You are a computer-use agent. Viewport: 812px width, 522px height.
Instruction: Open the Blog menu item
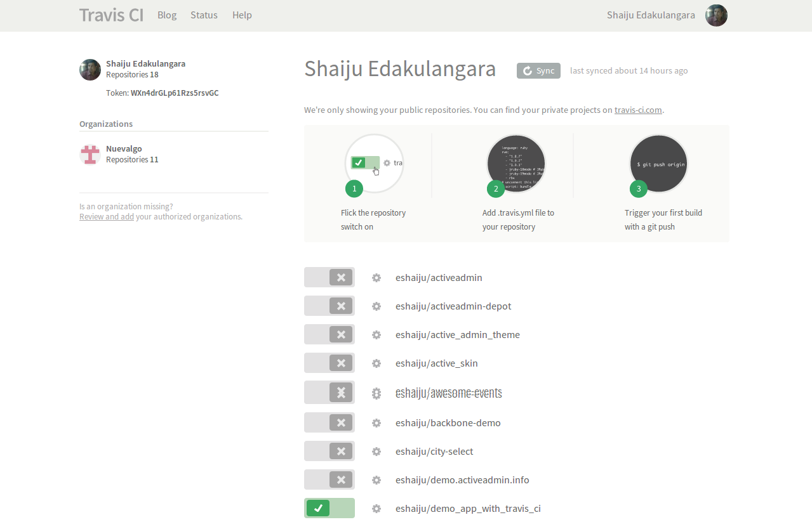point(166,15)
